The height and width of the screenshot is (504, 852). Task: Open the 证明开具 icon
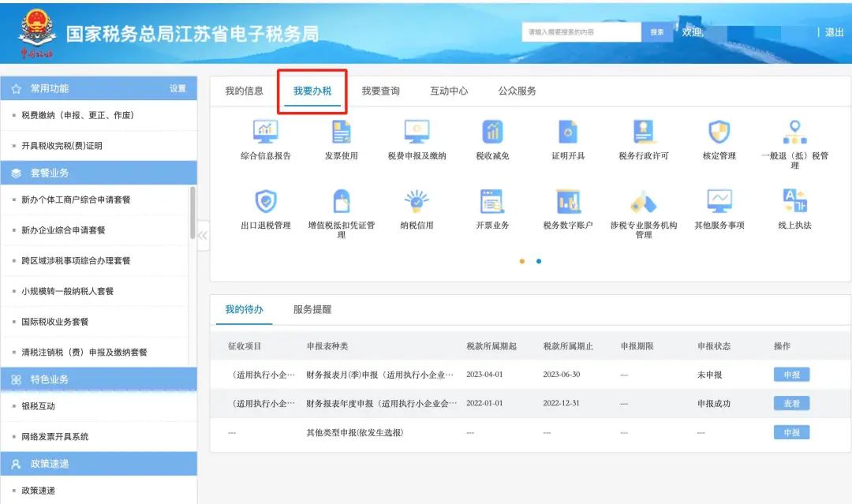click(x=568, y=132)
